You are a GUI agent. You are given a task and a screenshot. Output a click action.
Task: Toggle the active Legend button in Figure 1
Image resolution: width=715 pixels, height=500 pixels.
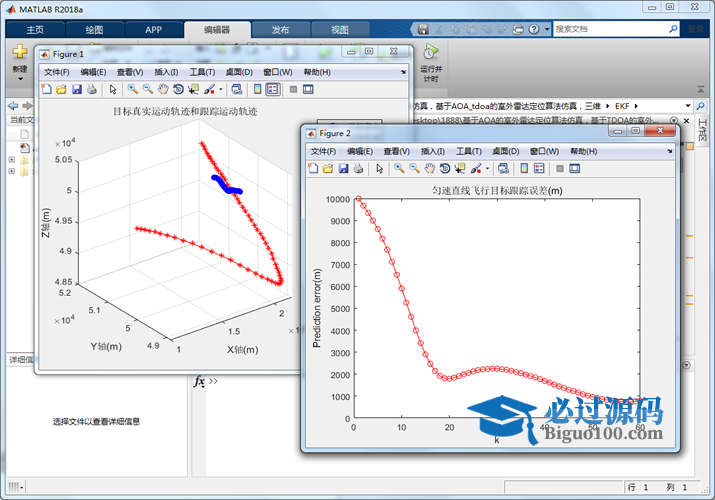pos(273,89)
